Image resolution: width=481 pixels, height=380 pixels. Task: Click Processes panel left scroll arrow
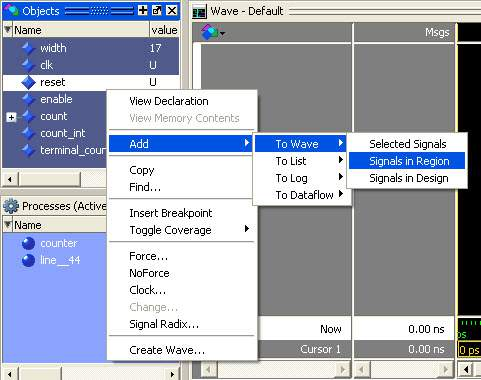[10, 374]
